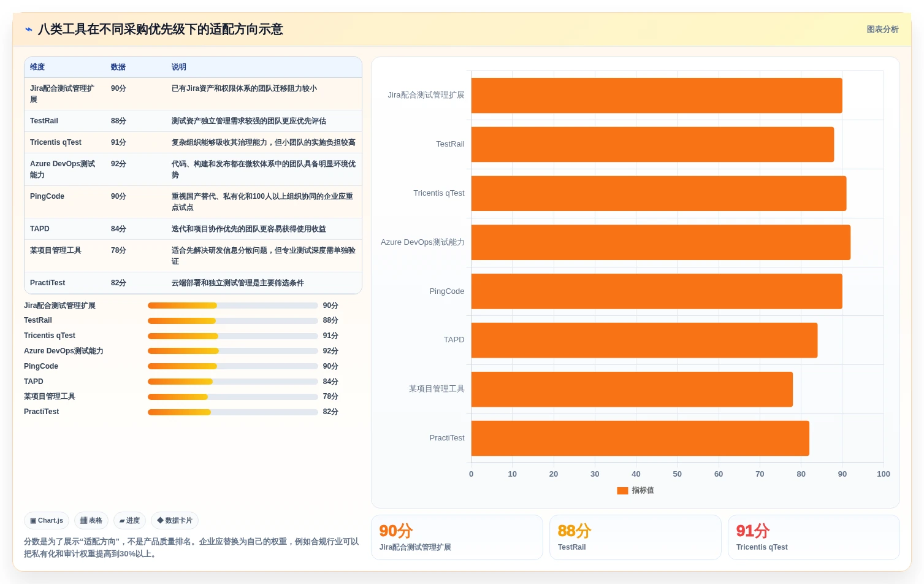This screenshot has width=924, height=584.
Task: Click the blue lightning icon beside the title
Action: 29,29
